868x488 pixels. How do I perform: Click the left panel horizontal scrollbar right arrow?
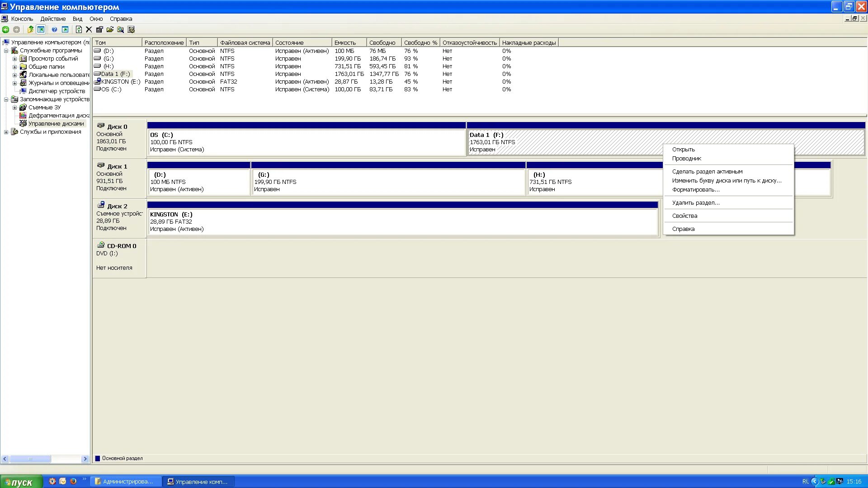(85, 459)
